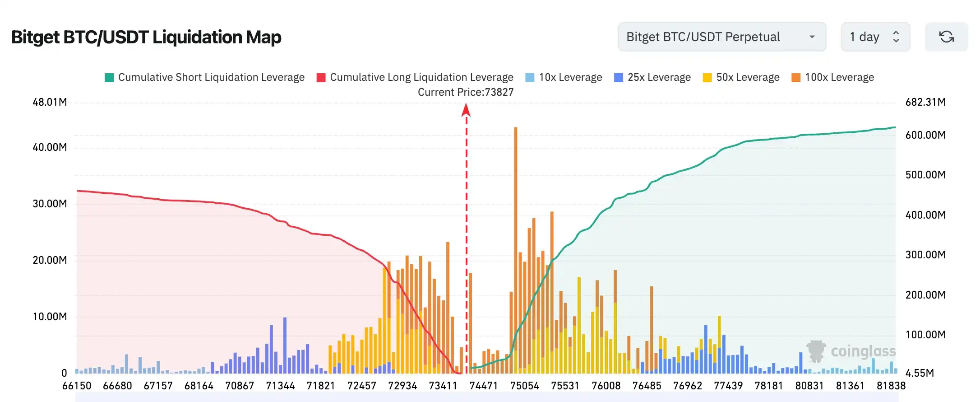Click the green cumulative short liquidation line
The height and width of the screenshot is (402, 980).
(x=722, y=149)
